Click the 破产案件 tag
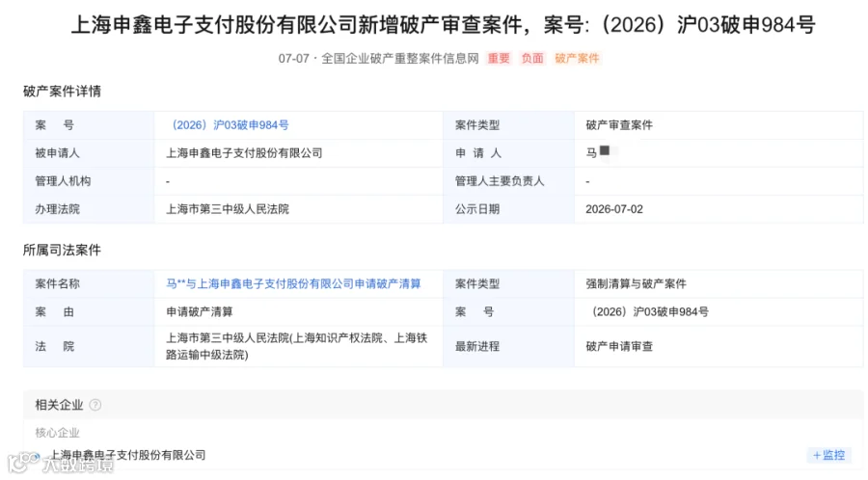The width and height of the screenshot is (868, 480). point(577,58)
